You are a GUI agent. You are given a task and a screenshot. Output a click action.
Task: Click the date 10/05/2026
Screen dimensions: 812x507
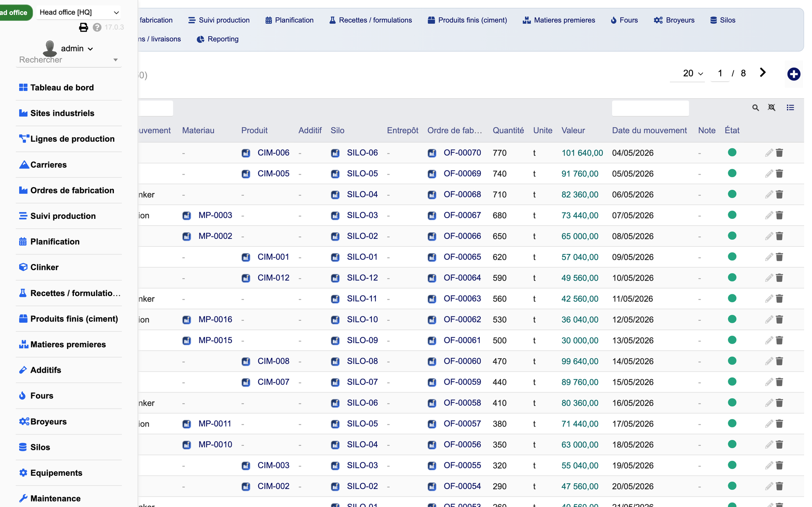633,278
